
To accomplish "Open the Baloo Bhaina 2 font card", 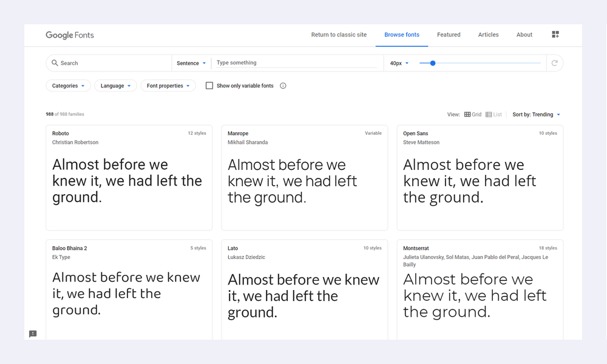I will [129, 290].
